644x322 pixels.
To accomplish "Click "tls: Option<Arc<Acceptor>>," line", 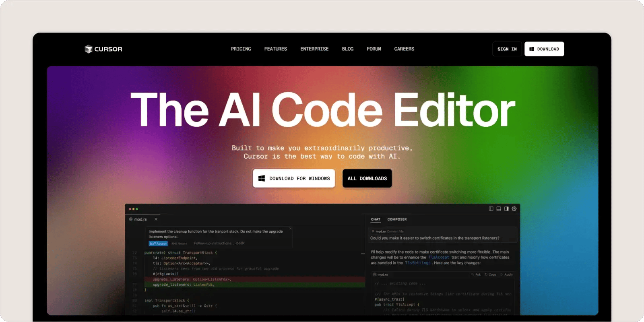I will click(x=182, y=263).
